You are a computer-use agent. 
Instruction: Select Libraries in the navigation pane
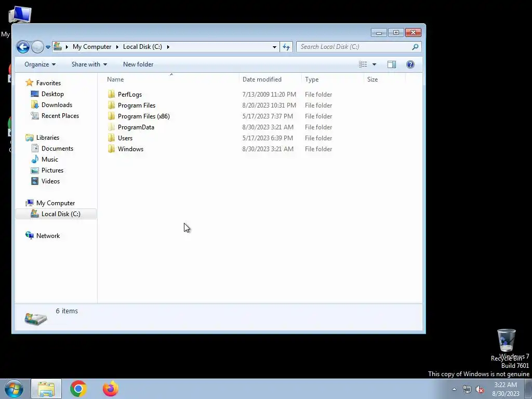[x=48, y=137]
